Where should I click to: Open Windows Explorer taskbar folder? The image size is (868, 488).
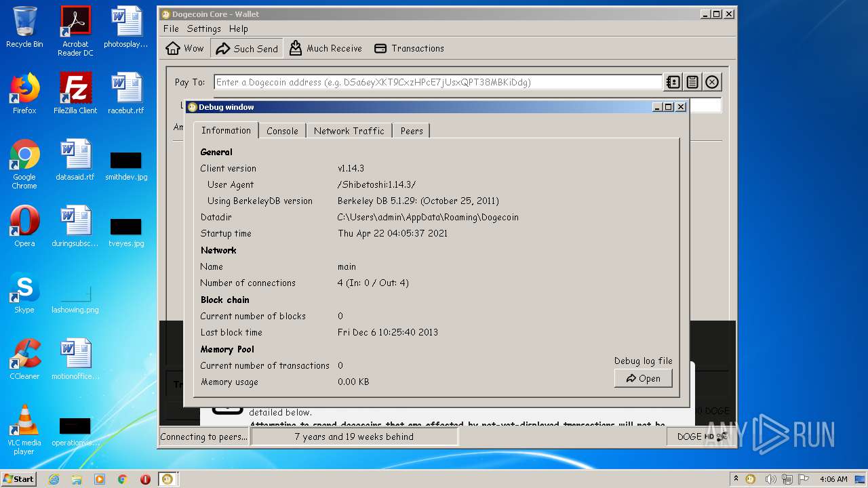77,479
